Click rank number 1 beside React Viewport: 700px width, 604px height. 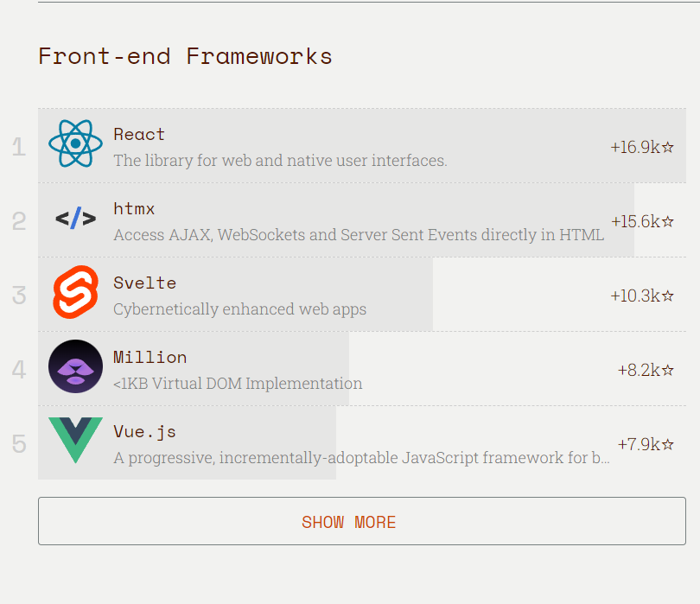coord(19,147)
